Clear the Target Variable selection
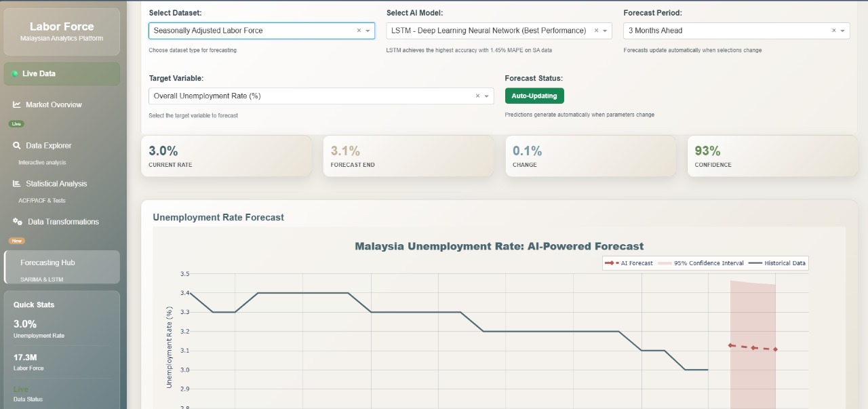 pyautogui.click(x=477, y=96)
